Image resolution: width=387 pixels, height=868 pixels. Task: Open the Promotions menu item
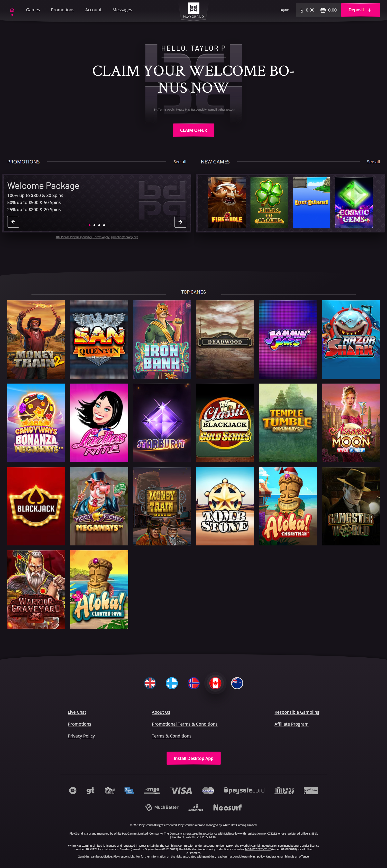(63, 10)
